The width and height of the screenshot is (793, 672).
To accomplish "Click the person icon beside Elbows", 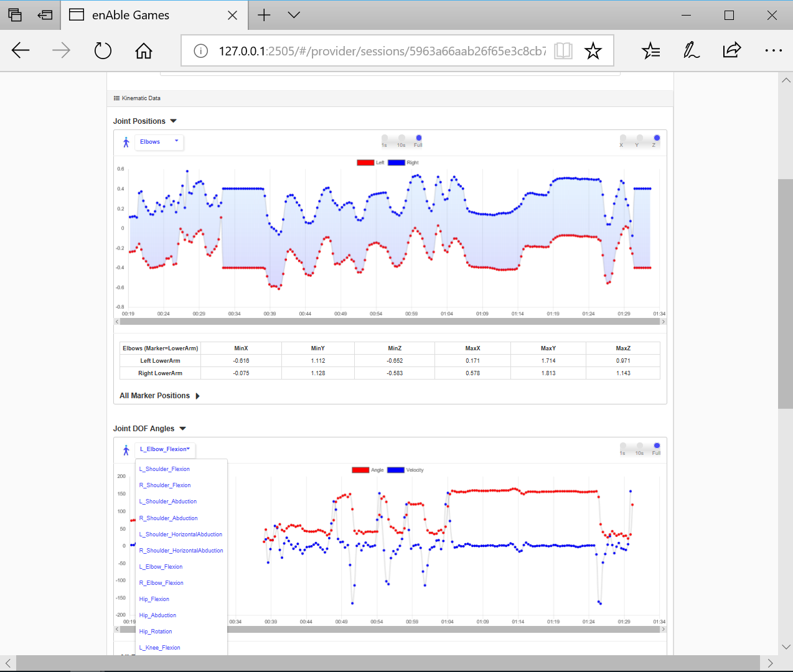I will coord(126,142).
